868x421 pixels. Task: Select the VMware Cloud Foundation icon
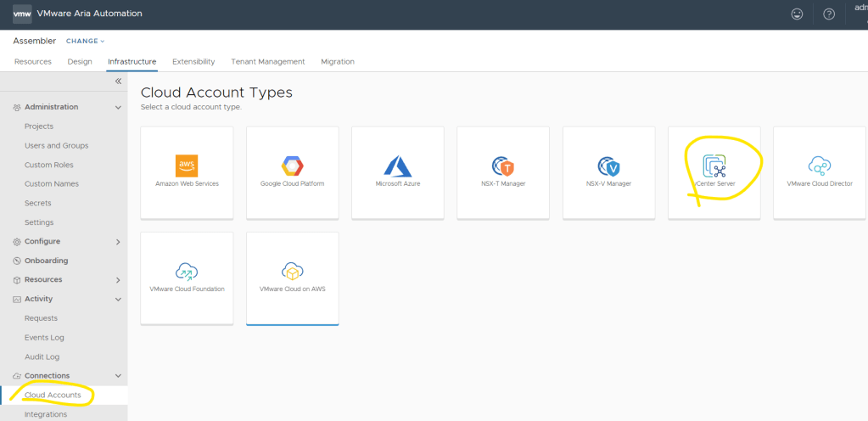[x=187, y=271]
